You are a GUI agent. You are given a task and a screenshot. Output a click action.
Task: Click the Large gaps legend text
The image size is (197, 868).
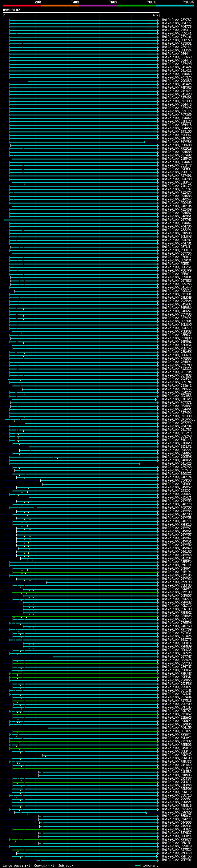tap(38, 866)
